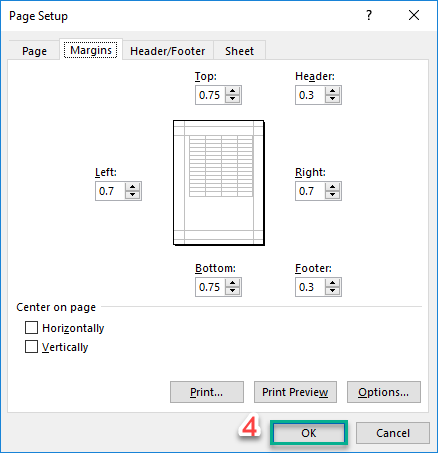The image size is (438, 457).
Task: Increase the Footer margin with up arrow
Action: tap(332, 283)
